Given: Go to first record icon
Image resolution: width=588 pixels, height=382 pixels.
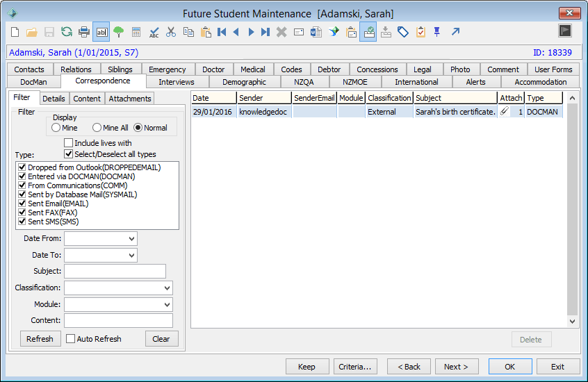Looking at the screenshot, I should pos(222,32).
